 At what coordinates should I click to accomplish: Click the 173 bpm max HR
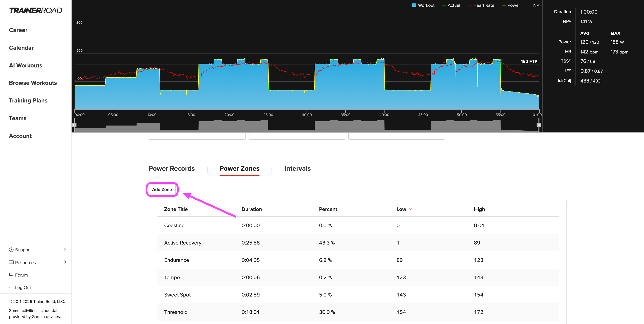point(619,52)
